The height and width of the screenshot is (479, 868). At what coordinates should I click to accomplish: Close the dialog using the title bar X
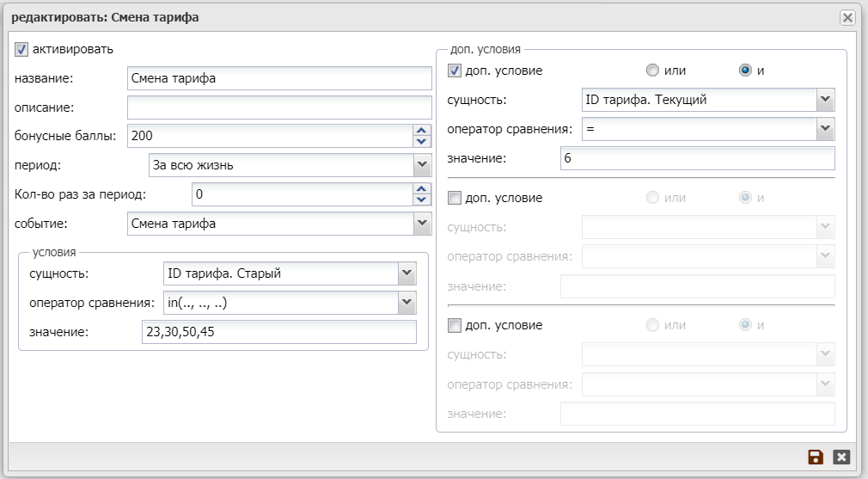(847, 17)
